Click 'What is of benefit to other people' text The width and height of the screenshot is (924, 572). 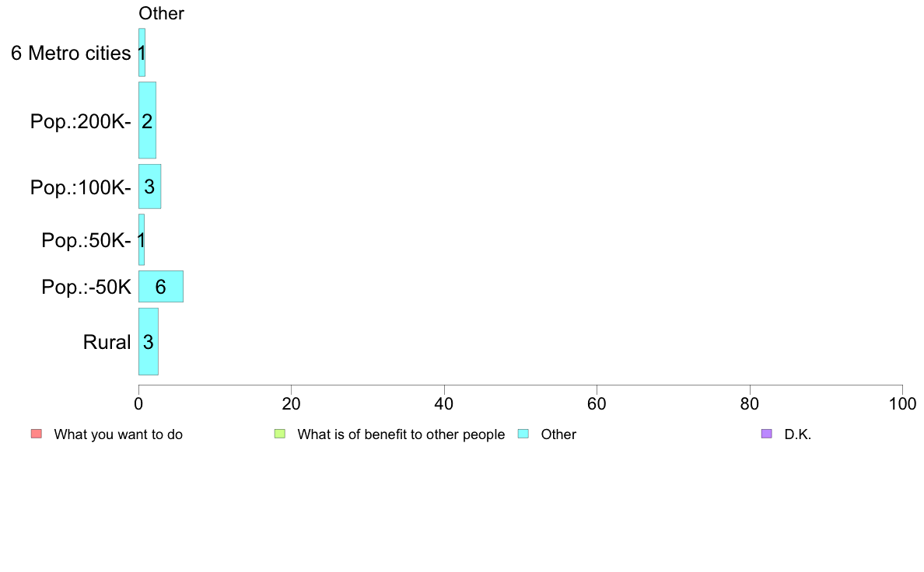(x=401, y=434)
